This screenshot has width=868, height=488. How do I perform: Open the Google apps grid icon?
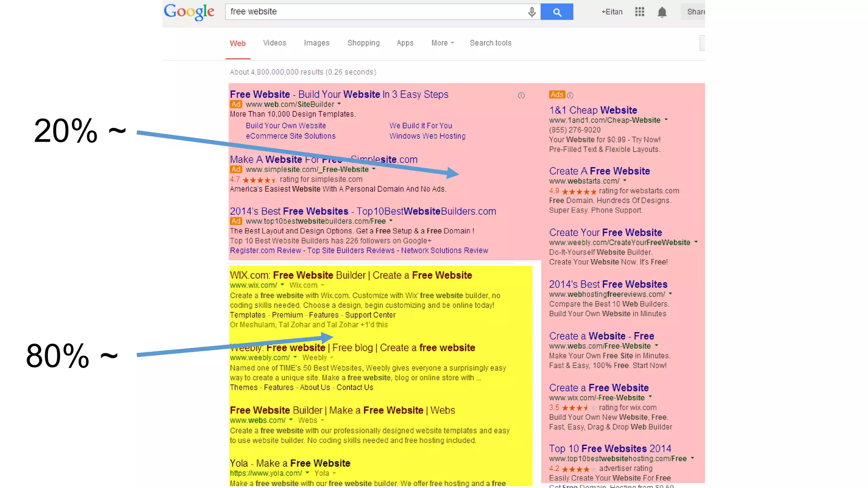(640, 12)
